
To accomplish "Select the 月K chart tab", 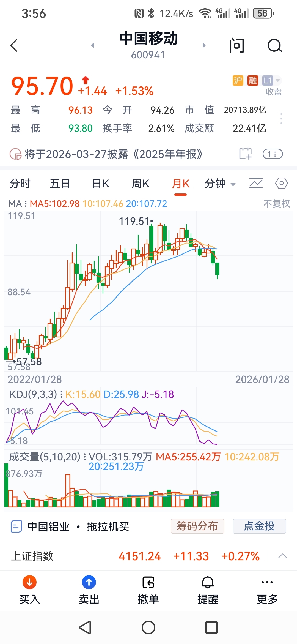I will pyautogui.click(x=181, y=184).
